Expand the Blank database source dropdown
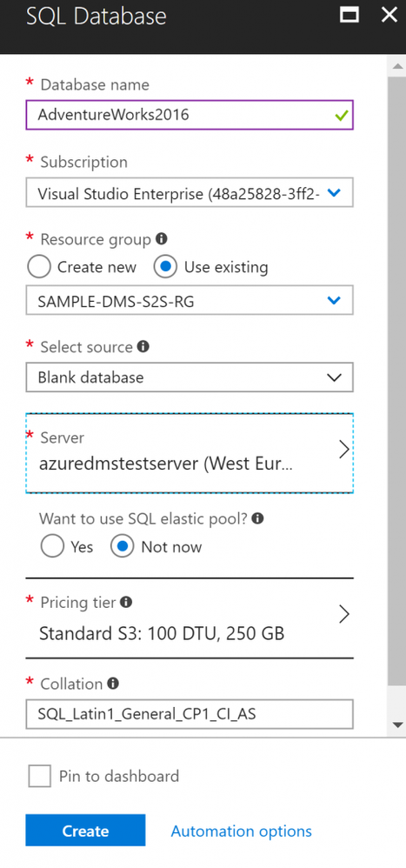 190,377
